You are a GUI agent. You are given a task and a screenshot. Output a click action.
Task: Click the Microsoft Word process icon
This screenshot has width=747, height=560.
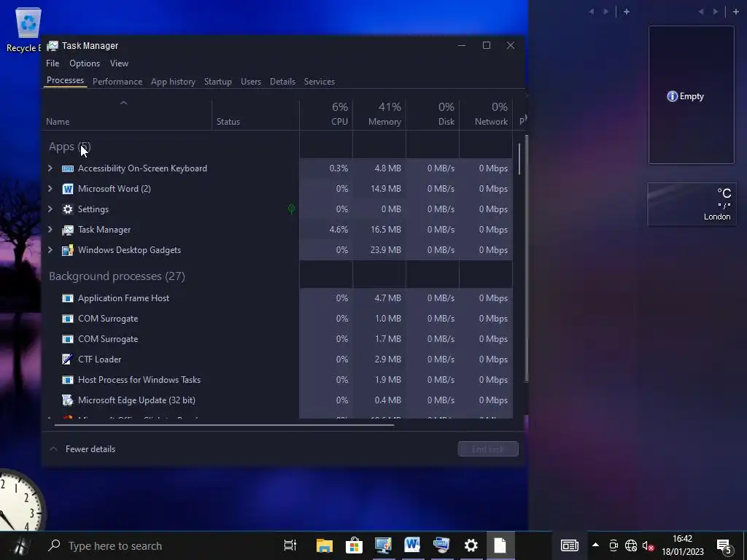68,189
